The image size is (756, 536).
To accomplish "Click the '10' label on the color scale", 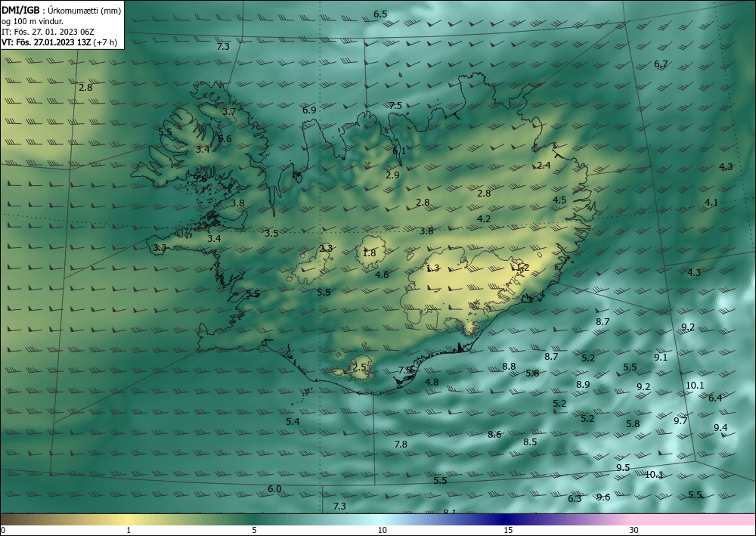I will coord(382,530).
